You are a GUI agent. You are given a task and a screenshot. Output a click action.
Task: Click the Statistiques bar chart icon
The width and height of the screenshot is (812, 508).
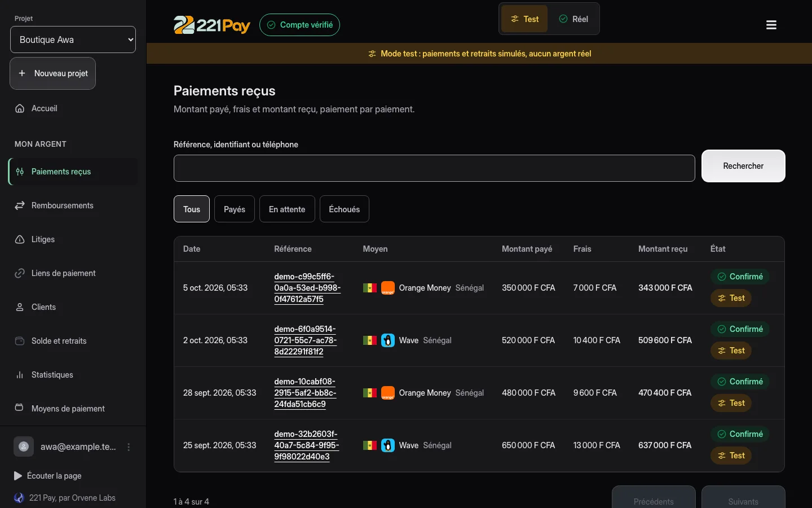pos(20,375)
